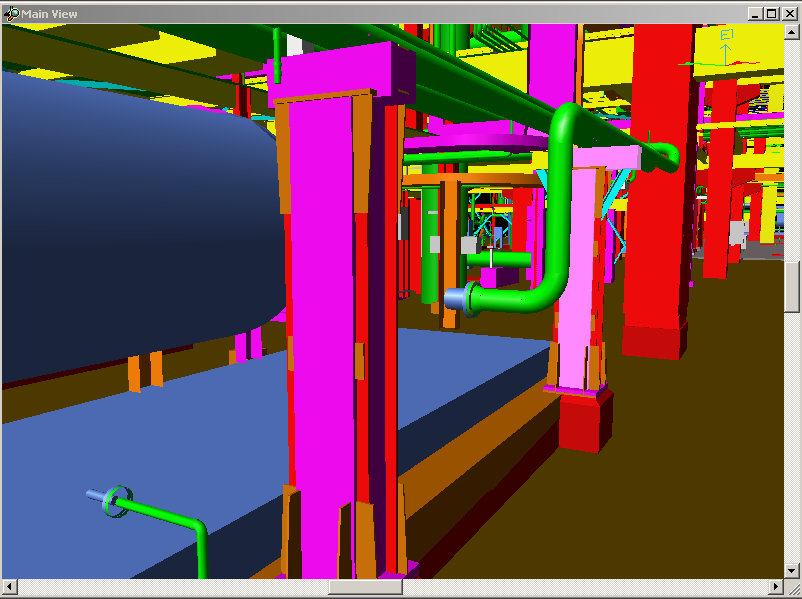Click the horizontal scrollbar right arrow
Screen dimensions: 802x599
[x=776, y=587]
